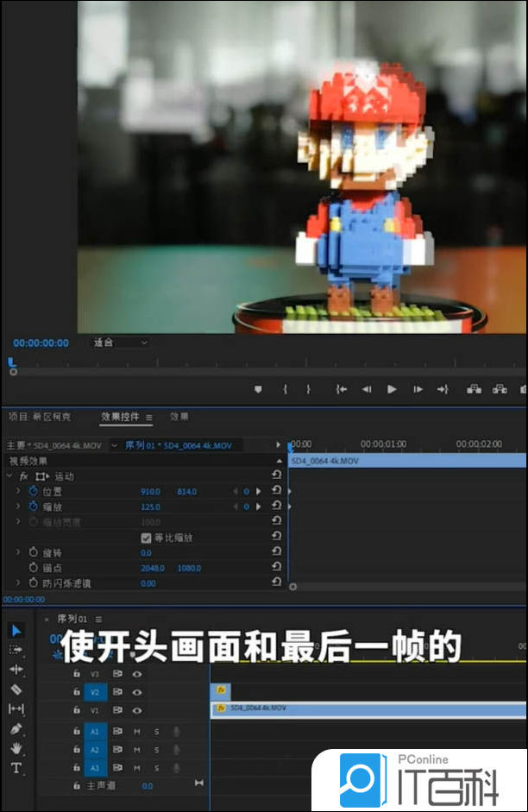Switch to the 效果控件 tab
This screenshot has height=812, width=528.
(120, 417)
